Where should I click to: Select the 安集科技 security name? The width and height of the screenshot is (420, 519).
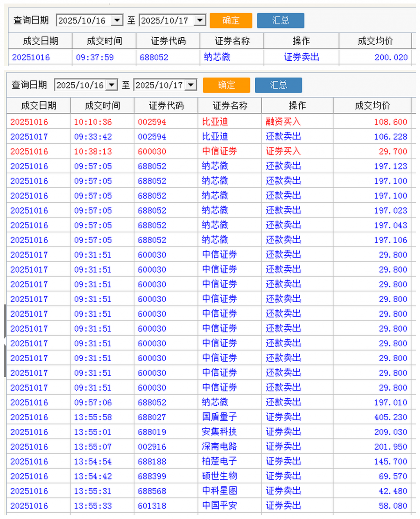219,432
